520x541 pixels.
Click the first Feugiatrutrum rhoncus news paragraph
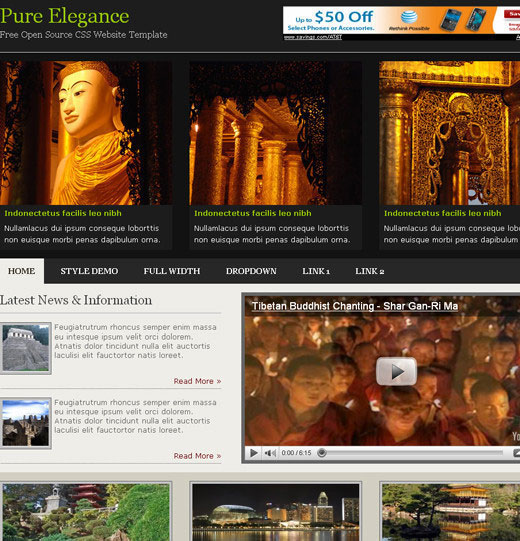pyautogui.click(x=135, y=341)
